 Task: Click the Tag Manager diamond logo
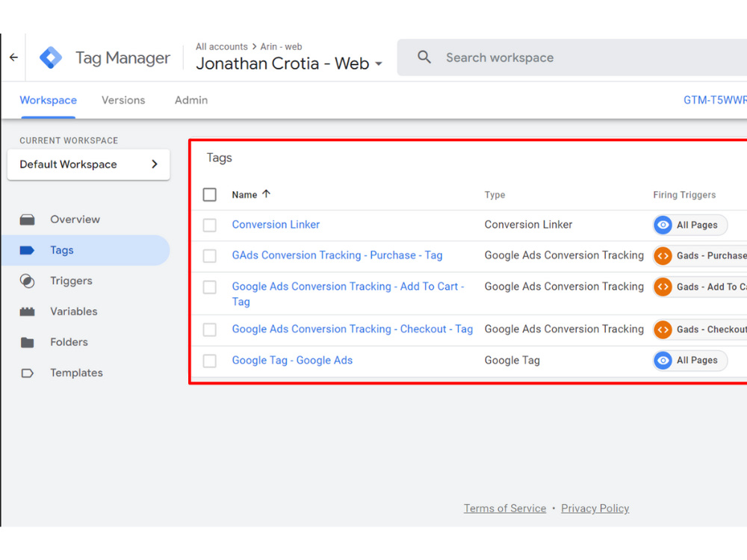(x=51, y=57)
